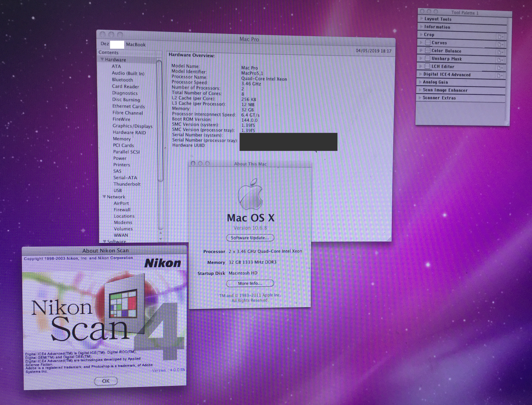Expand the Information section triangle

(422, 27)
